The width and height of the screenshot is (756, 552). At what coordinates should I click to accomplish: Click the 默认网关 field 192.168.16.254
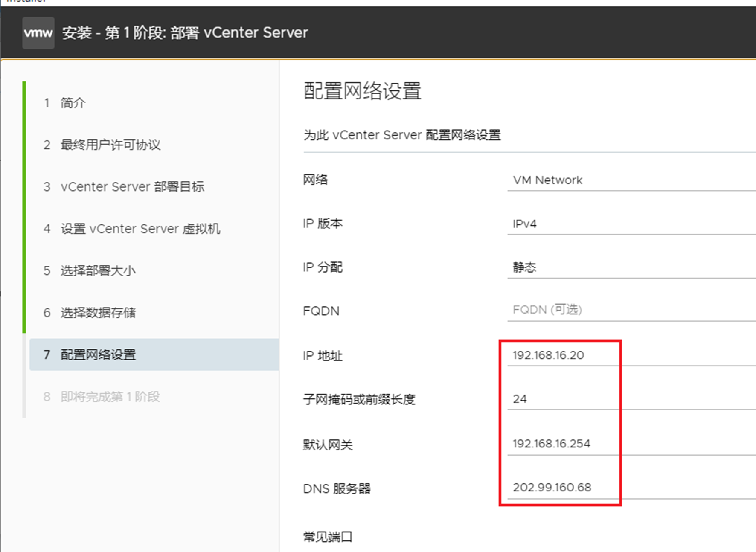[x=631, y=444]
